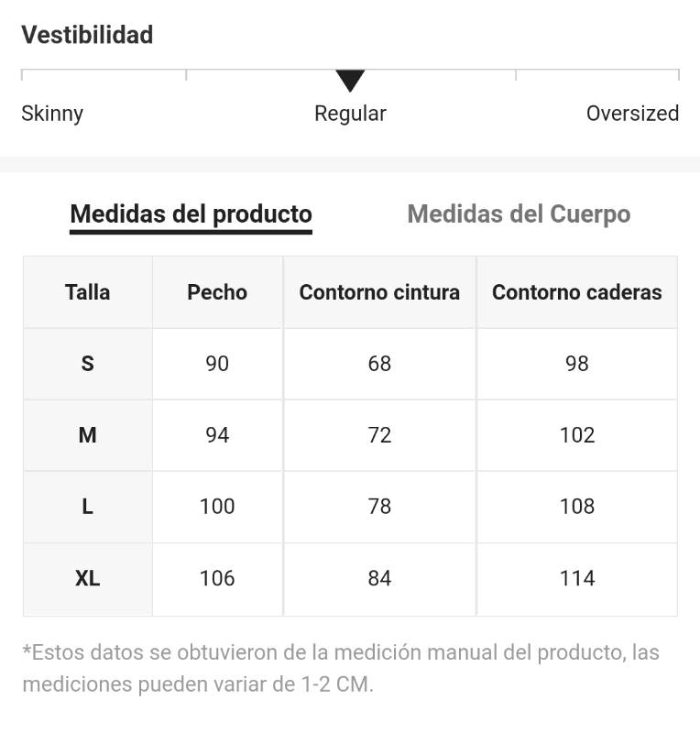Select the Medidas del producto tab

pos(191,214)
